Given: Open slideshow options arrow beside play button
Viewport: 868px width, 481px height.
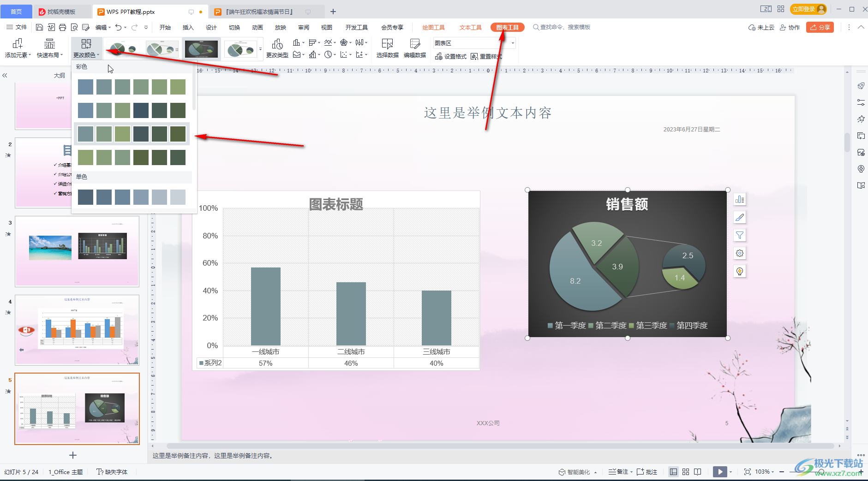Looking at the screenshot, I should point(730,472).
